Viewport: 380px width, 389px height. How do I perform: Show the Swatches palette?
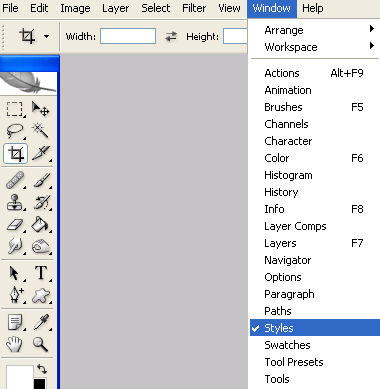315,345
